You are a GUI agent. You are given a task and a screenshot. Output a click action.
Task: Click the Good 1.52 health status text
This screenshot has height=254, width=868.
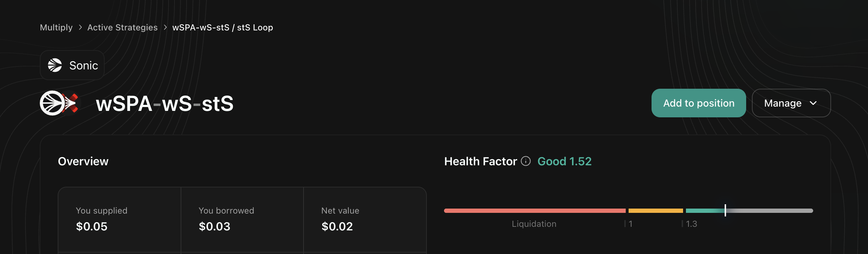[x=564, y=161]
